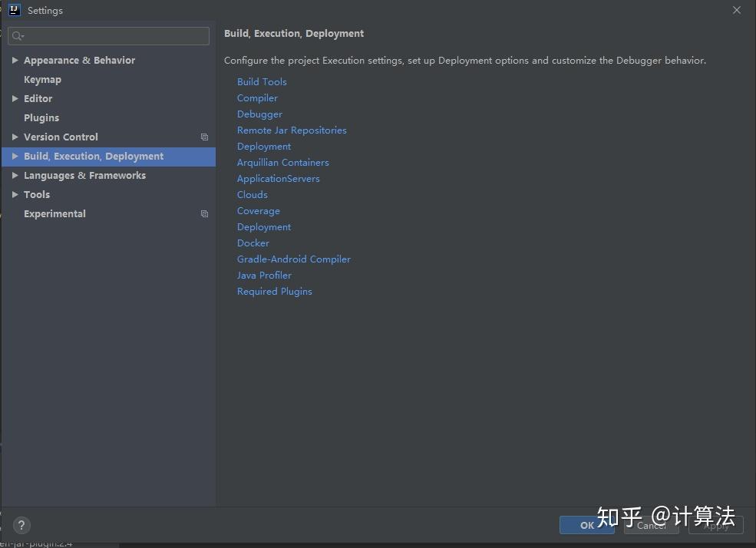756x548 pixels.
Task: Expand the Languages & Frameworks arrow
Action: pos(15,176)
